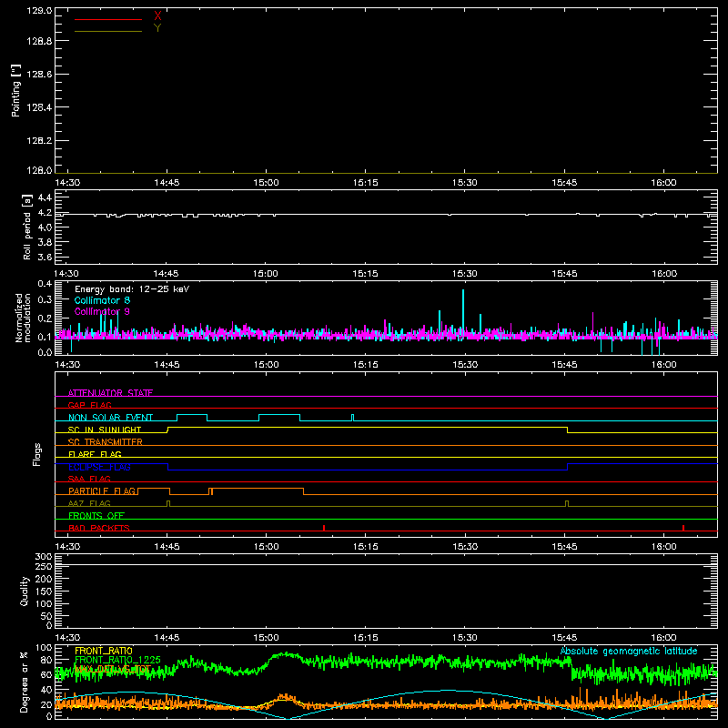728x728 pixels.
Task: Click the cyan 'Collimator 8' legend text
Action: (x=102, y=300)
